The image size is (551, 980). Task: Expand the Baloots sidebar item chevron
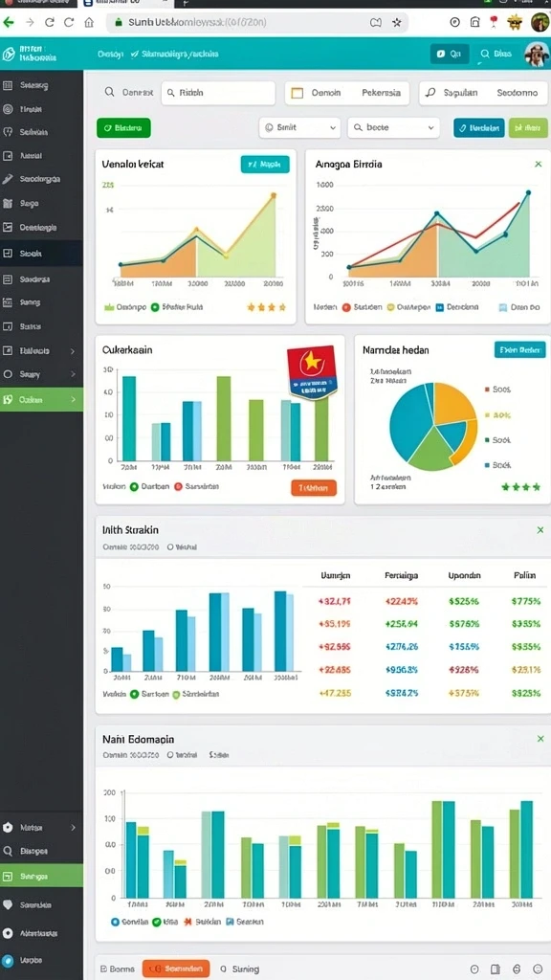pos(73,351)
